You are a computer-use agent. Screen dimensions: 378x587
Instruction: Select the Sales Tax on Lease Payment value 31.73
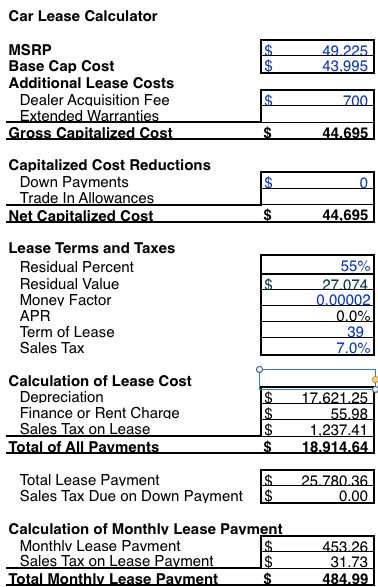point(317,560)
